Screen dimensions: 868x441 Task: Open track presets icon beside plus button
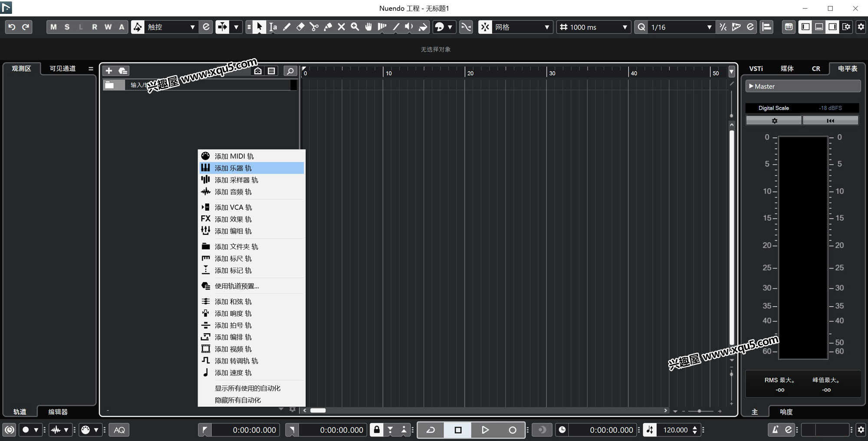coord(123,70)
